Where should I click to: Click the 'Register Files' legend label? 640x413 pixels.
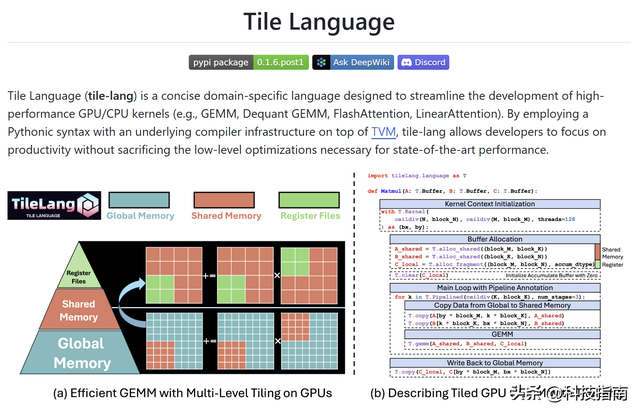click(x=310, y=216)
